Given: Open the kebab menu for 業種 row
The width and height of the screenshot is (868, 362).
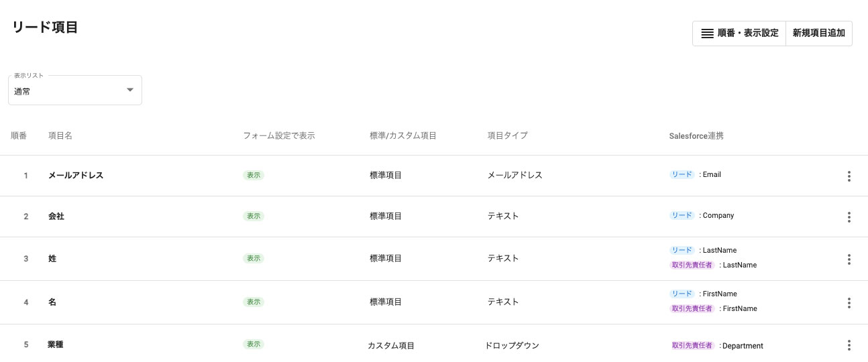Looking at the screenshot, I should [849, 345].
